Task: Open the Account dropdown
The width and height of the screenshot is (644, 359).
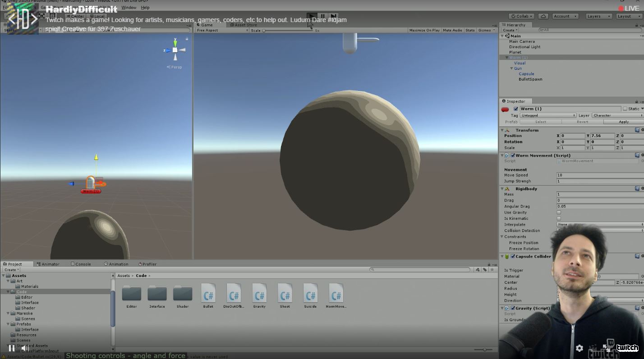Action: point(565,16)
